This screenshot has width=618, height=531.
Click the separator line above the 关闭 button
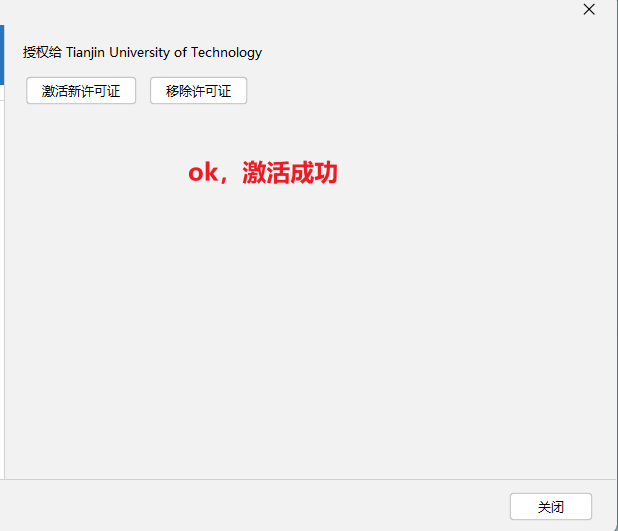[x=300, y=479]
